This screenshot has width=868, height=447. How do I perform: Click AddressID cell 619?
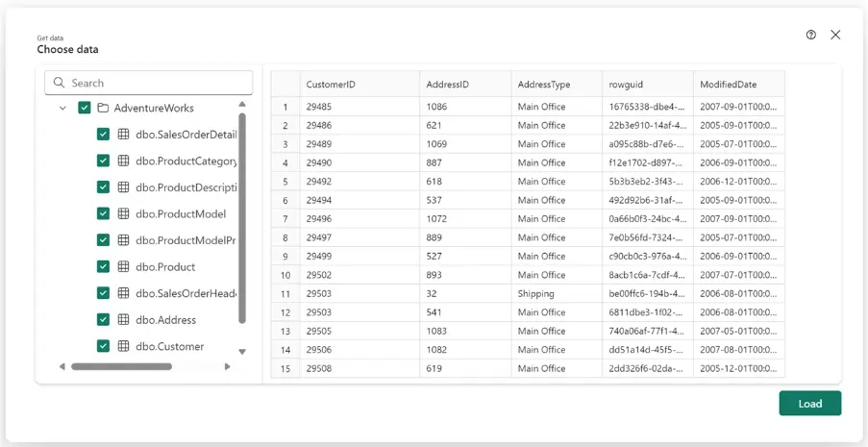pos(465,368)
